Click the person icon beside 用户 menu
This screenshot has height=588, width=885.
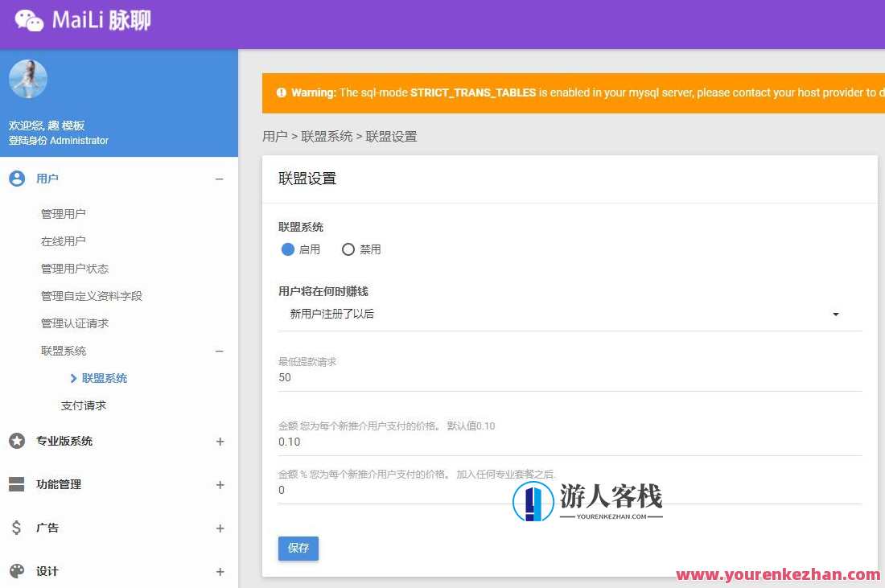click(17, 179)
